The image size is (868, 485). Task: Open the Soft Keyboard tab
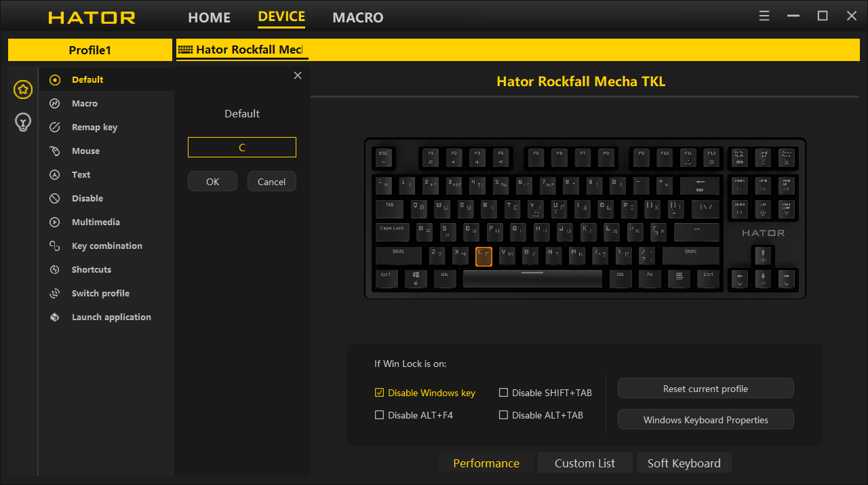pyautogui.click(x=684, y=463)
